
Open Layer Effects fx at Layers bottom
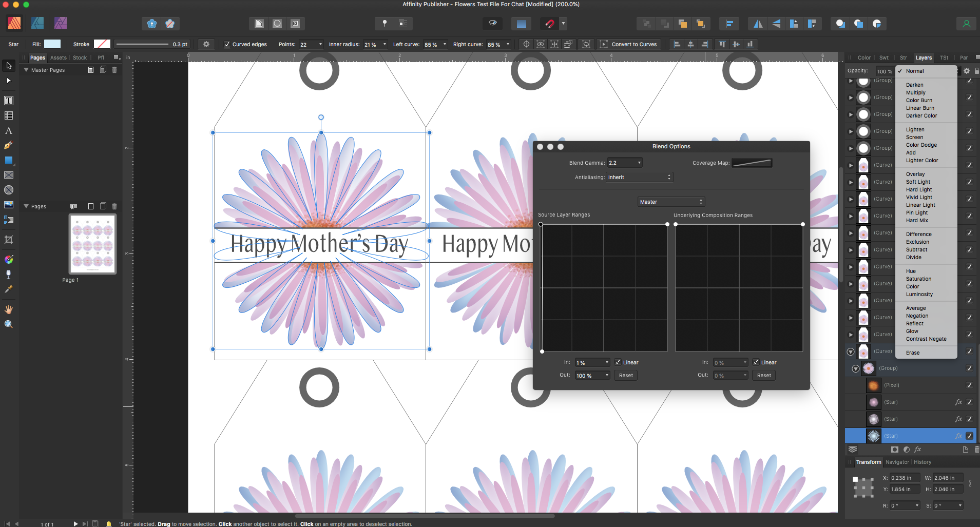[917, 449]
